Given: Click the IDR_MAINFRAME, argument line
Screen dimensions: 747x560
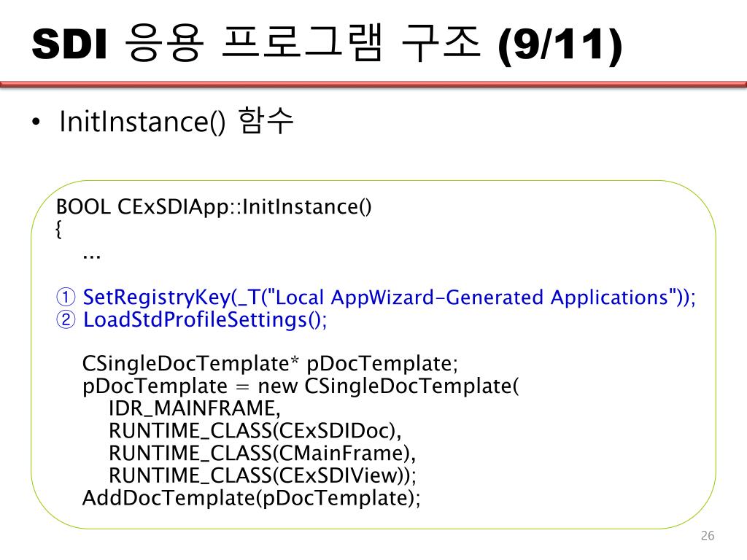Looking at the screenshot, I should (x=194, y=408).
